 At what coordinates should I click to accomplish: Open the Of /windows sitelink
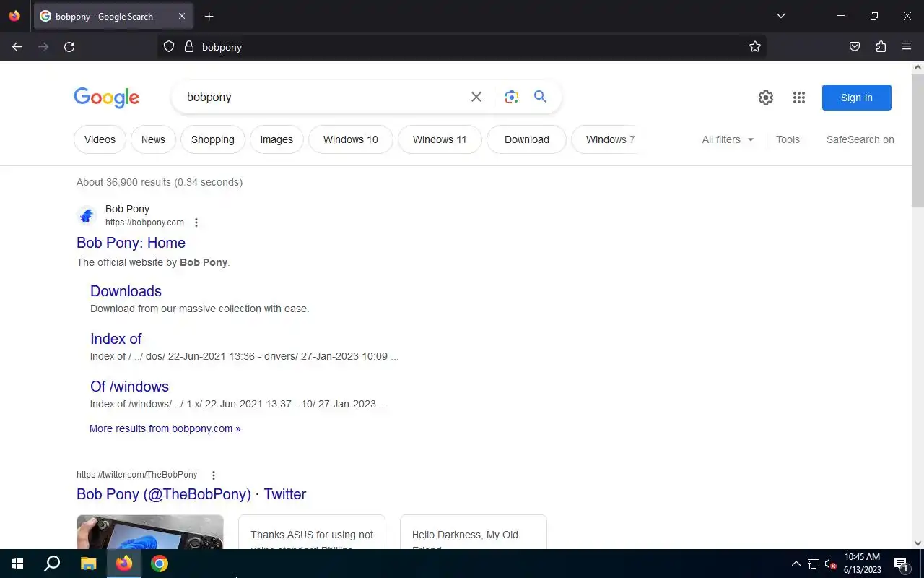tap(129, 387)
